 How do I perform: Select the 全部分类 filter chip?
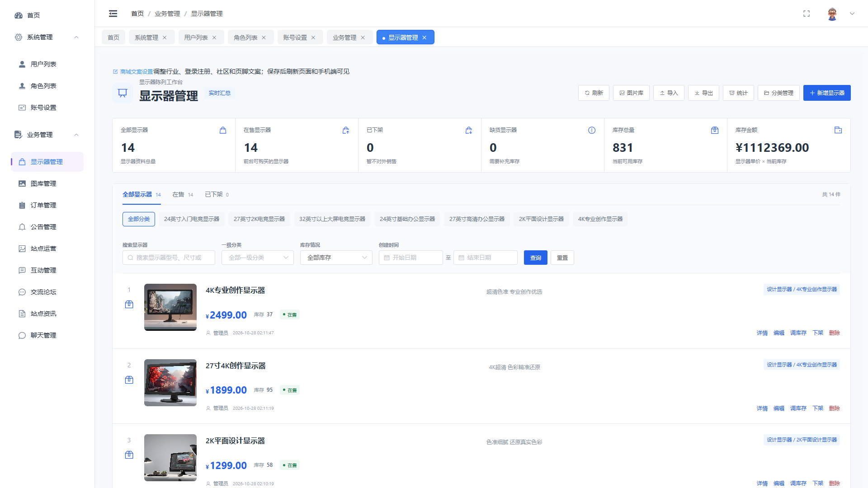point(139,219)
